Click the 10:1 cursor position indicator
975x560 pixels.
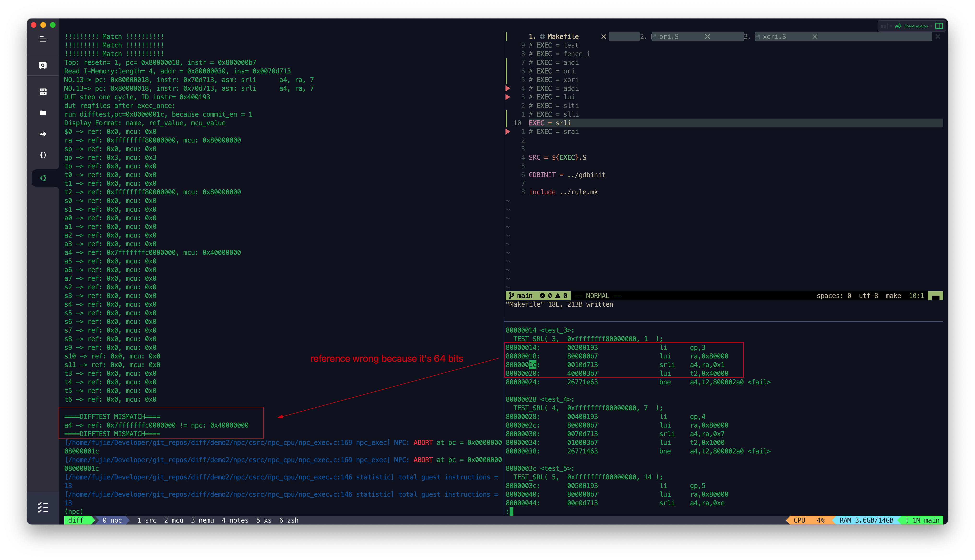point(916,296)
